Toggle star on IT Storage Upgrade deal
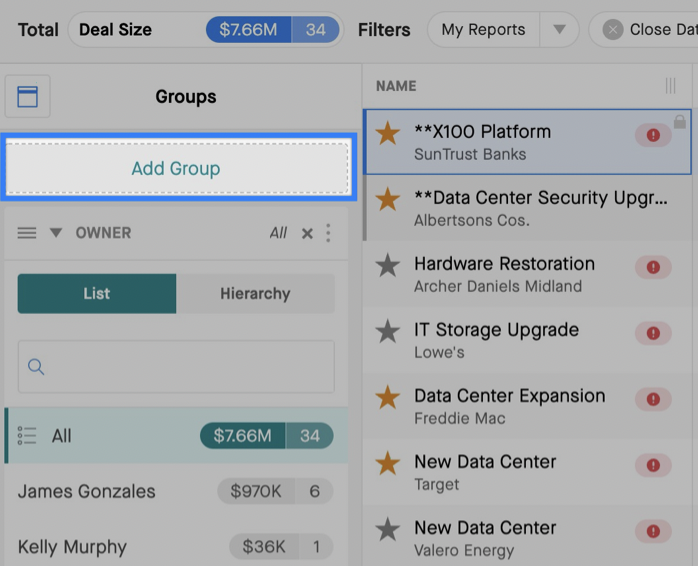 coord(388,331)
